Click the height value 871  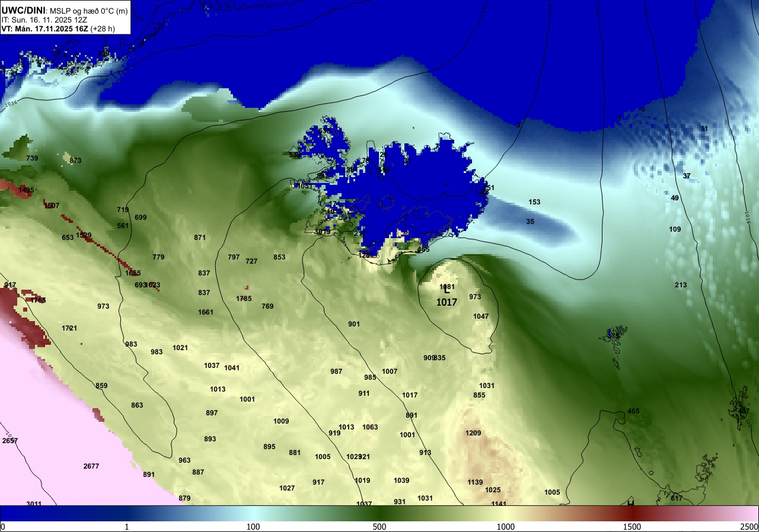pyautogui.click(x=200, y=238)
